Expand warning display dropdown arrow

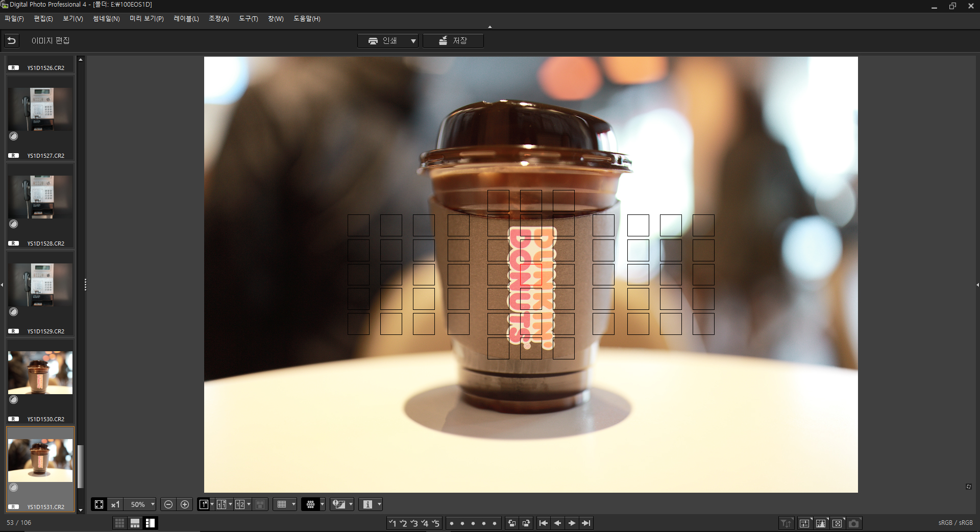point(351,504)
